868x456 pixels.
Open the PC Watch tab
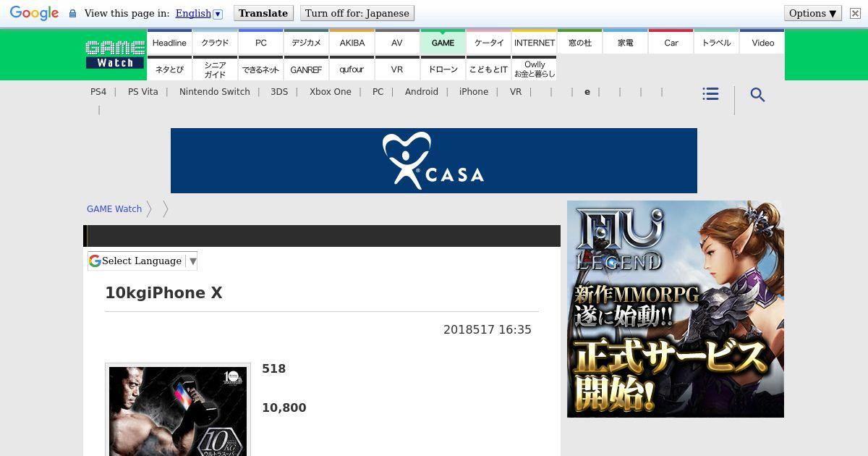point(260,42)
